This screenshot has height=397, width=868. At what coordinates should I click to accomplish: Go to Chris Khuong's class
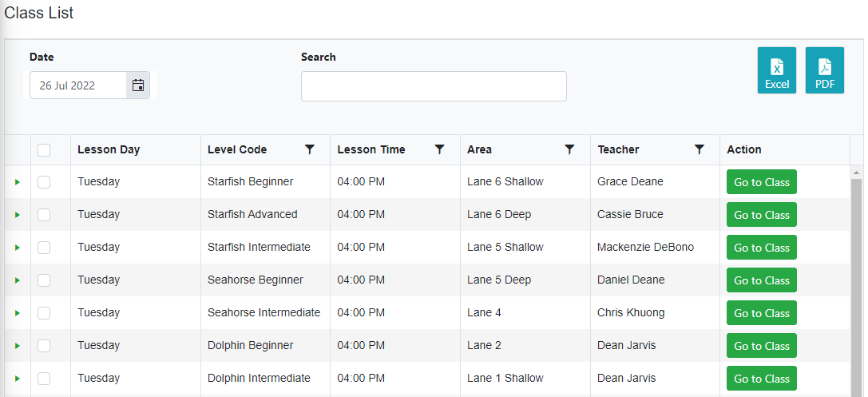(x=761, y=313)
